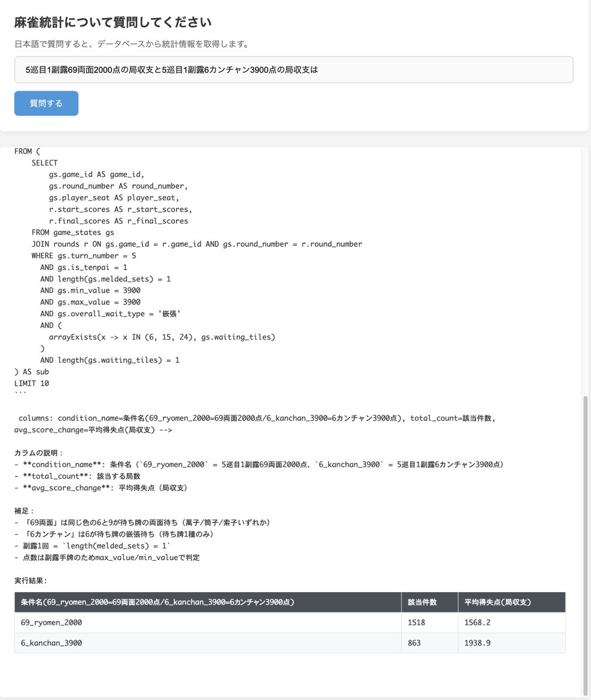
Task: Click the **condition_name** description line
Action: (x=259, y=464)
